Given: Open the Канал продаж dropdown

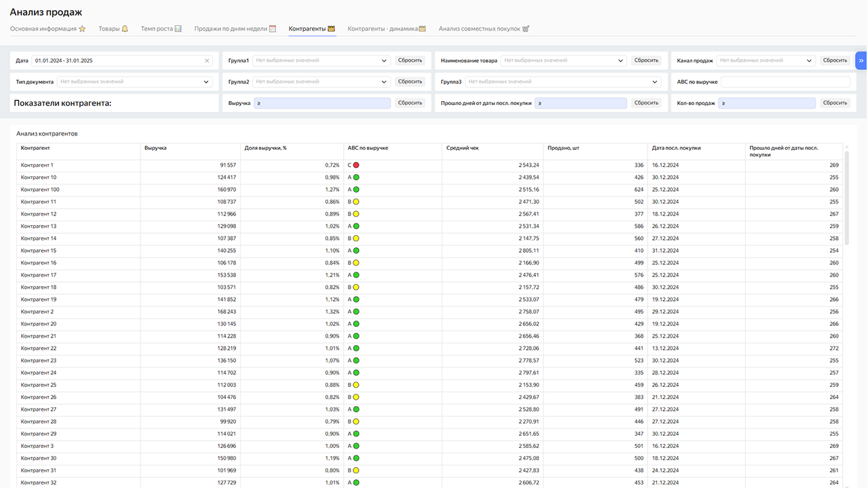Looking at the screenshot, I should 766,60.
